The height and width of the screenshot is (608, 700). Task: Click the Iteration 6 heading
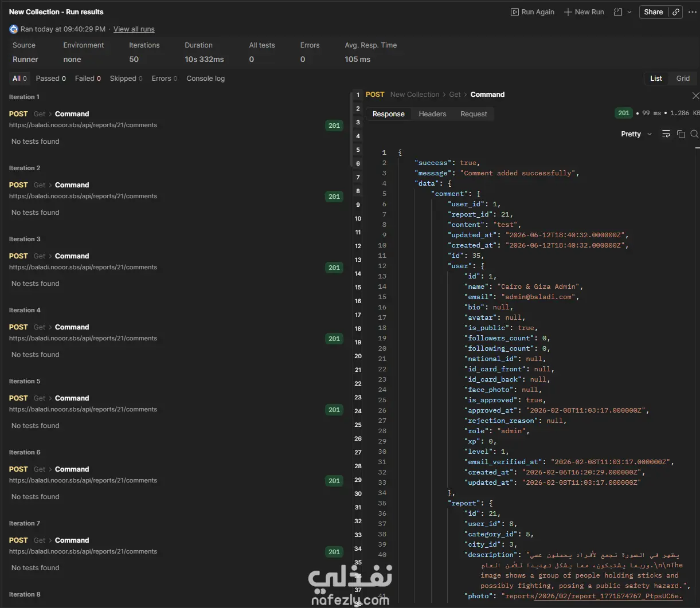pyautogui.click(x=25, y=453)
